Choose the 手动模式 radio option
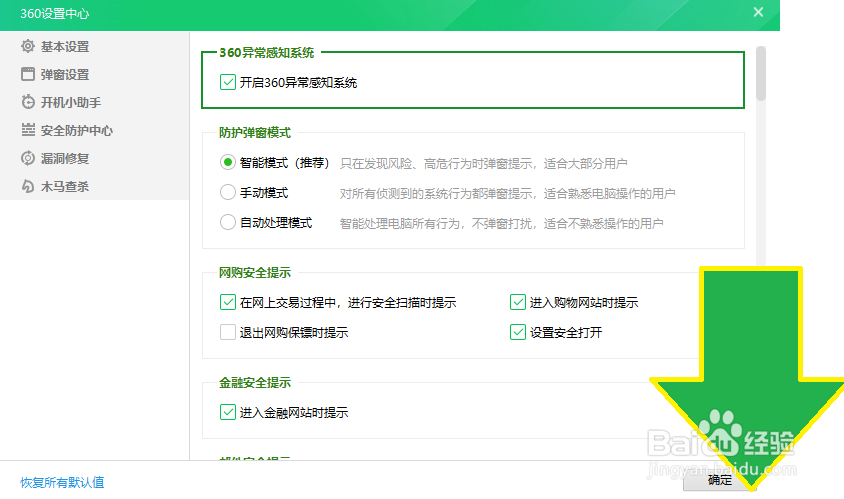844x499 pixels. point(228,192)
